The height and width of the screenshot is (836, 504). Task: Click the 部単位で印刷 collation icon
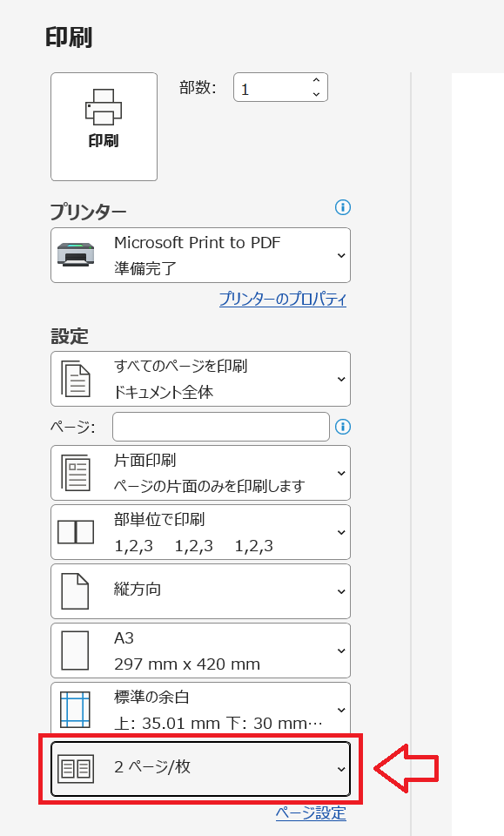click(74, 532)
